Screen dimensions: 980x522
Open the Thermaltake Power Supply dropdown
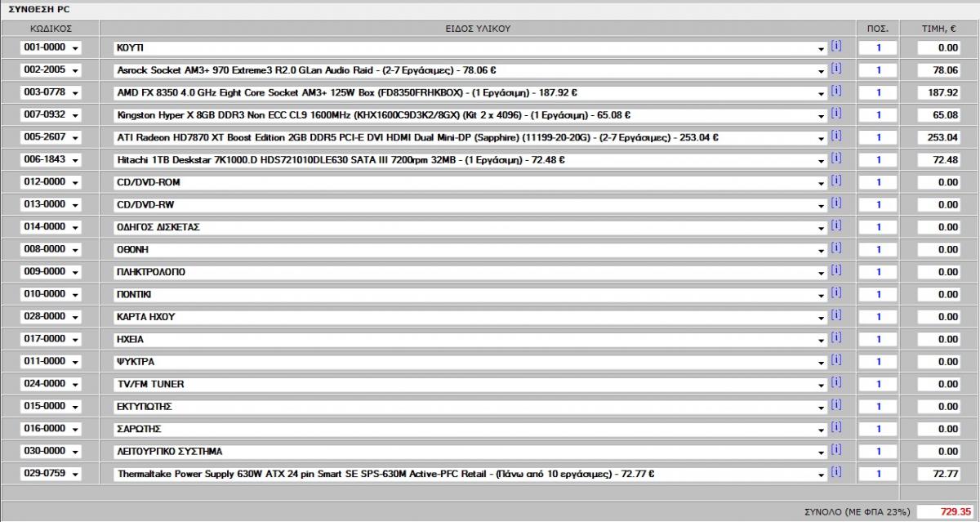click(470, 474)
